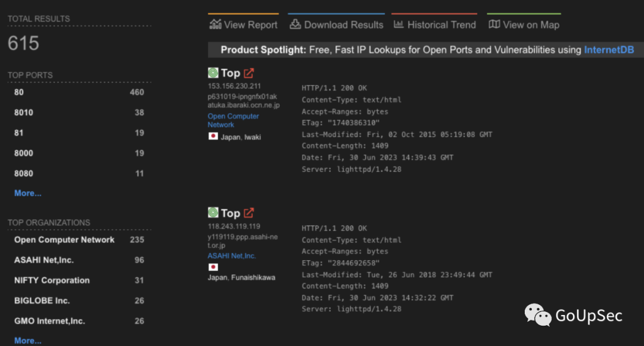The height and width of the screenshot is (346, 644).
Task: Open the View Report tab
Action: pyautogui.click(x=243, y=23)
